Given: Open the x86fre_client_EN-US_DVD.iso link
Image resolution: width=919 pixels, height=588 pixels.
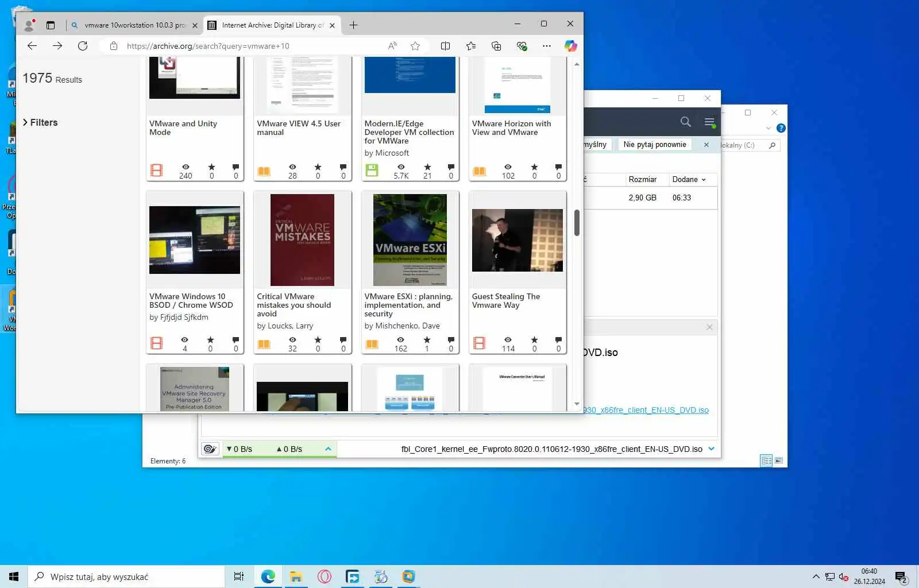Looking at the screenshot, I should (x=646, y=410).
